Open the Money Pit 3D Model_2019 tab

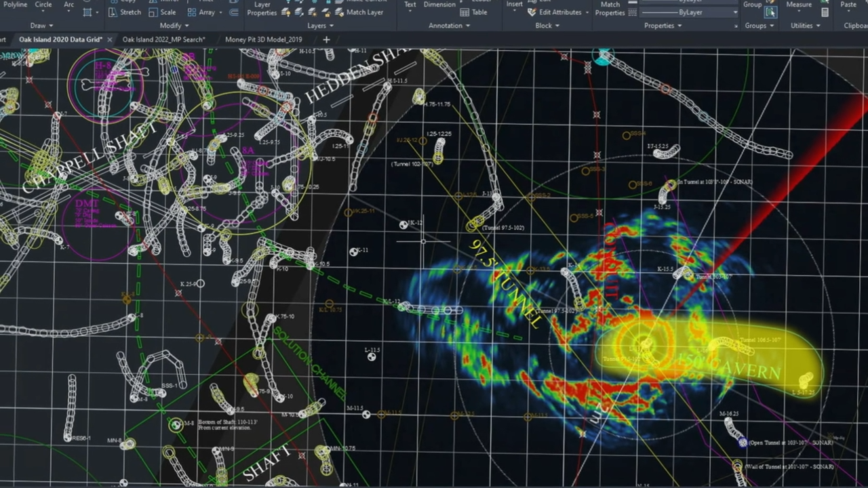[x=263, y=39]
